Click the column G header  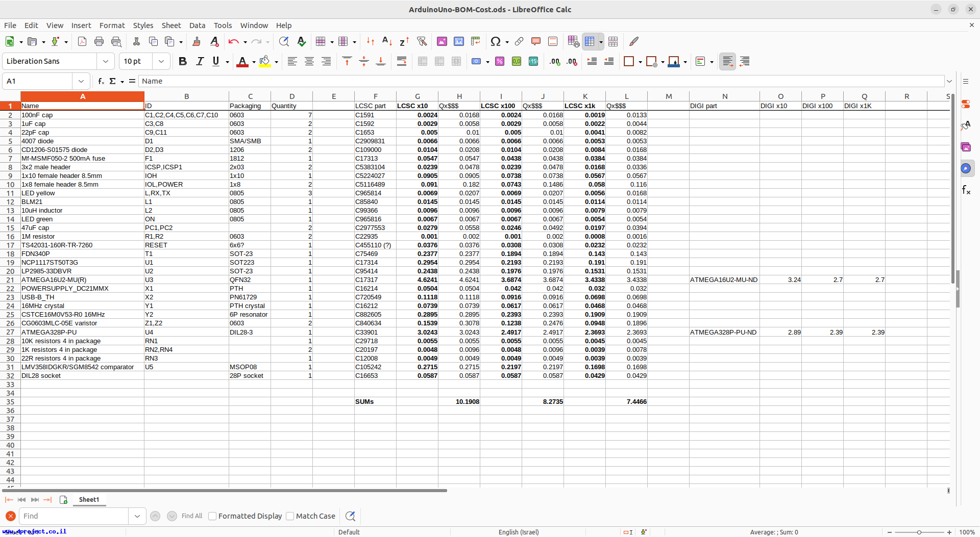tap(418, 96)
